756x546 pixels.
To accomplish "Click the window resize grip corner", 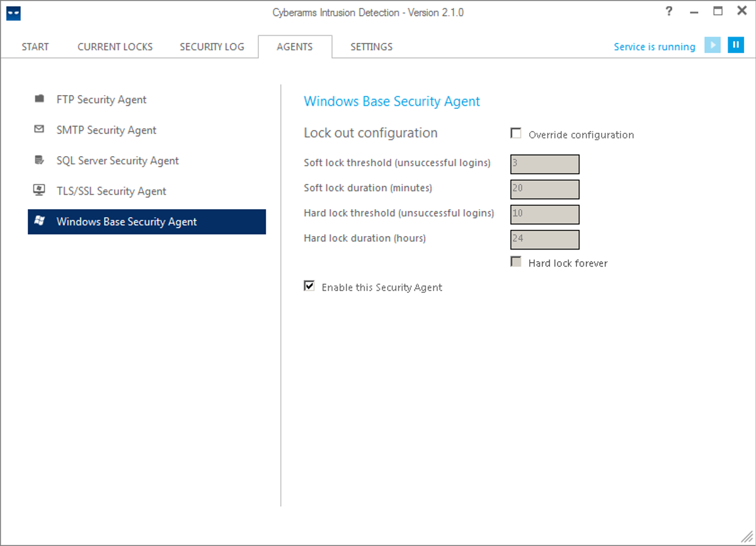I will (x=748, y=538).
